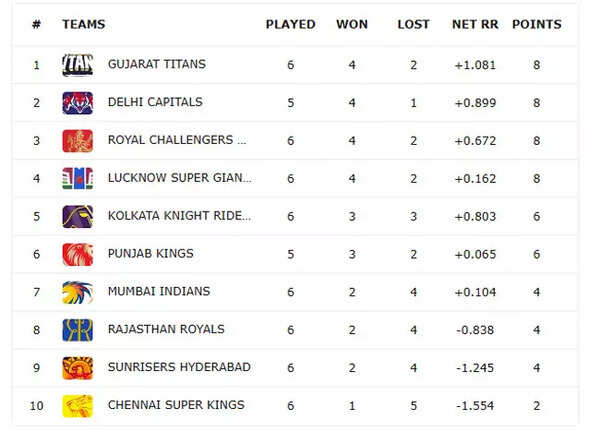Click Delhi Capitals' net run rate +0.899

tap(474, 103)
